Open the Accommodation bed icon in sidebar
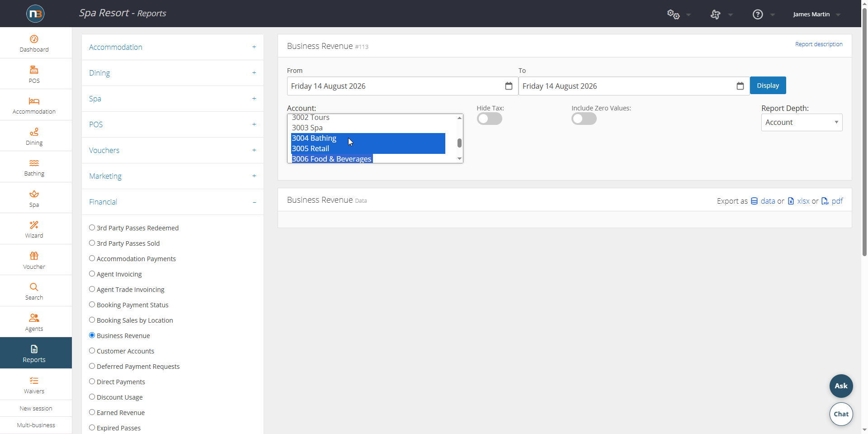The height and width of the screenshot is (434, 868). tap(34, 101)
